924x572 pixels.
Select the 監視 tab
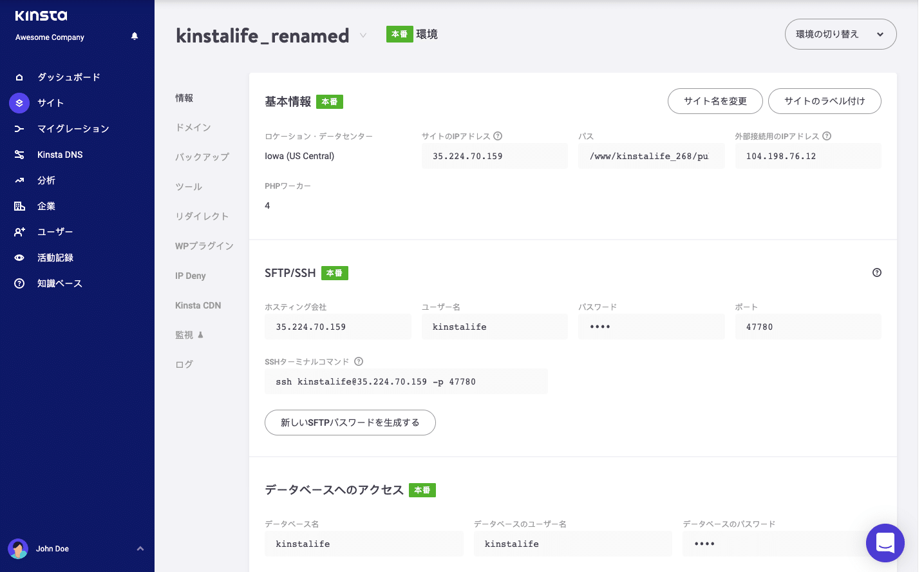(x=184, y=335)
